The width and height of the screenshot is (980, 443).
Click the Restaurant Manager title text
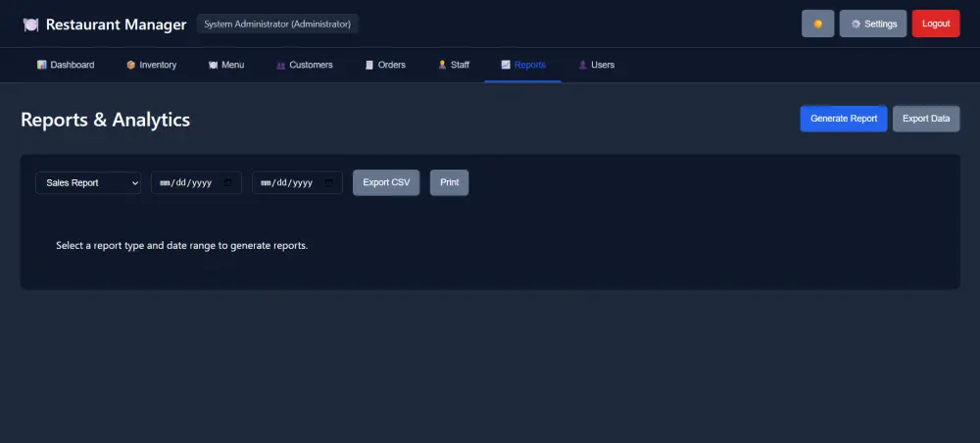point(117,25)
